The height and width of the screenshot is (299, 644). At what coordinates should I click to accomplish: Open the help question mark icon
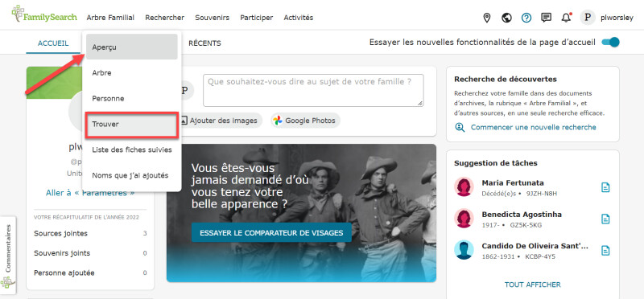526,18
